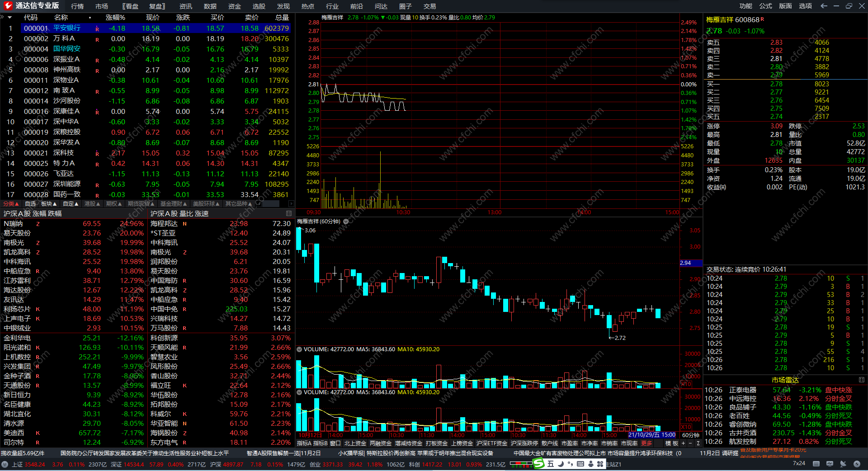Click the Sogou moon mode icon
Image resolution: width=868 pixels, height=471 pixels.
coord(561,464)
